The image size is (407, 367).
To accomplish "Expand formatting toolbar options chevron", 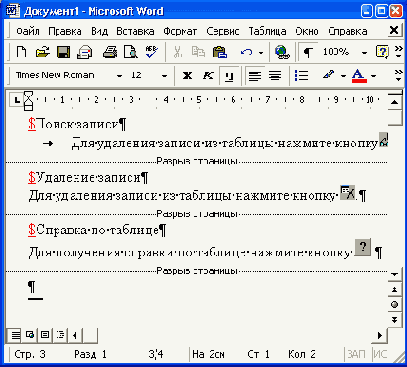I will (398, 76).
